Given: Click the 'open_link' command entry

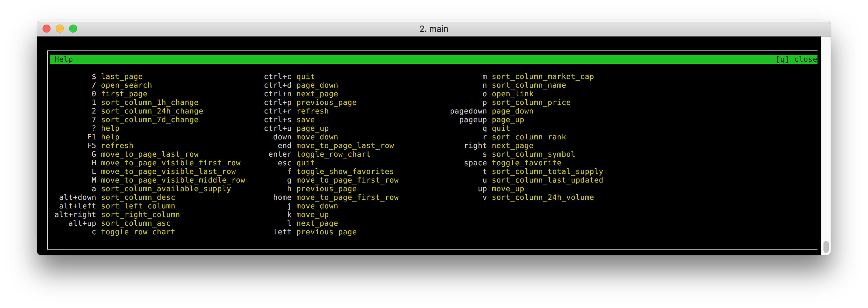Looking at the screenshot, I should coord(512,94).
